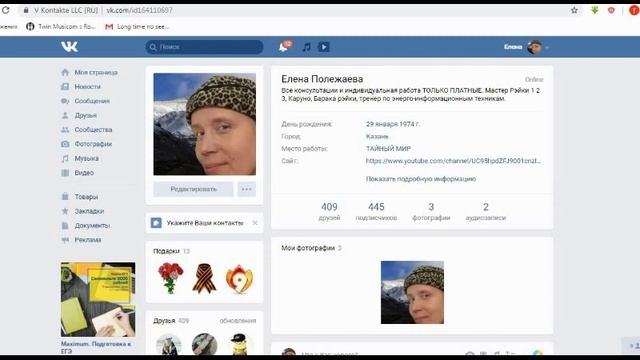Open the 2 аудиозаписи counter

(486, 211)
